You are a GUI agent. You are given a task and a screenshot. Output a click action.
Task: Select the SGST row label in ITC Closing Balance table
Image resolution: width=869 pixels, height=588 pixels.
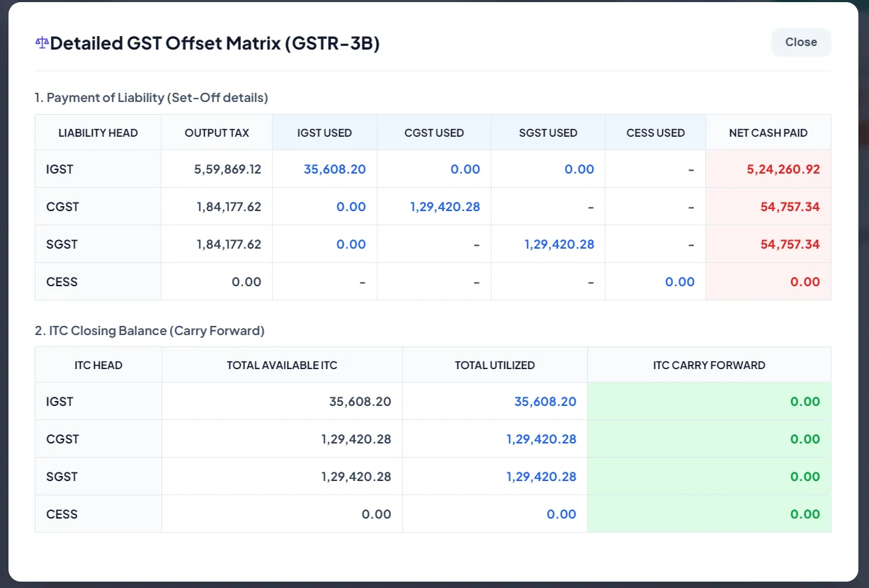coord(62,477)
